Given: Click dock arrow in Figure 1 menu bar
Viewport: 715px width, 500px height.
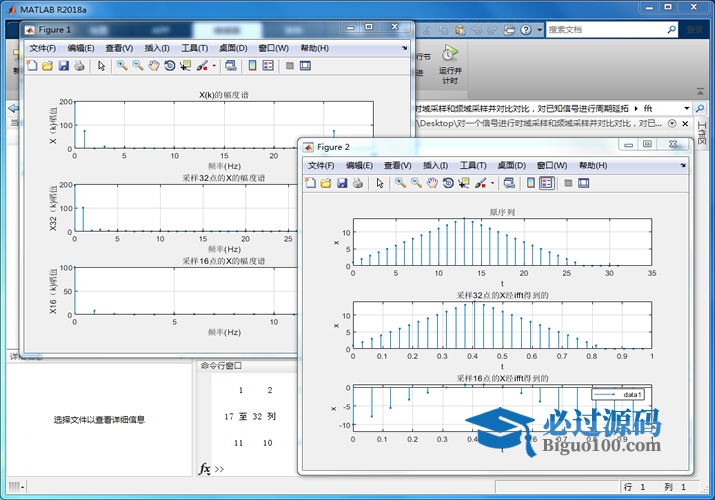Looking at the screenshot, I should [404, 48].
